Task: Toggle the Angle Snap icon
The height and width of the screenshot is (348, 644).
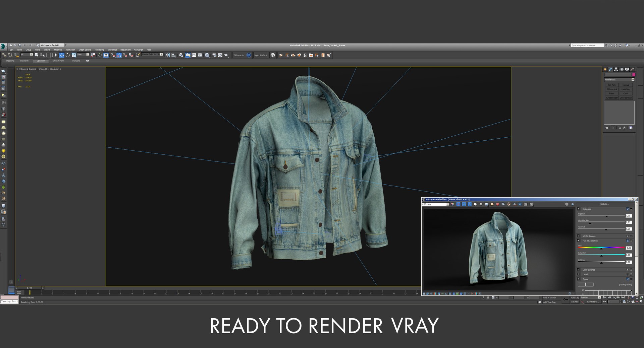Action: (x=119, y=55)
